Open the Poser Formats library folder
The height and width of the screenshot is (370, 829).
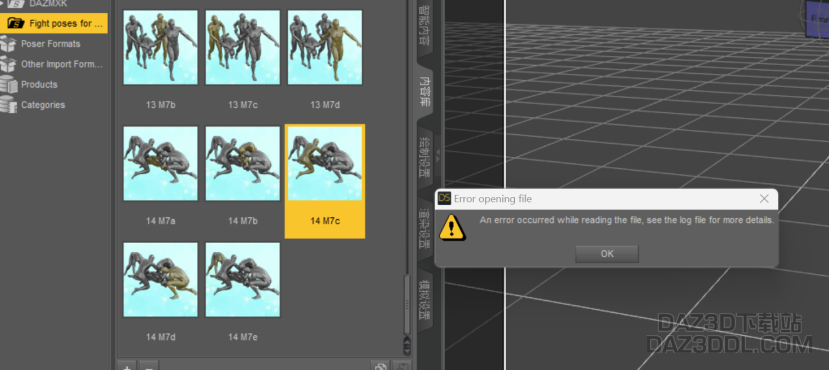[x=51, y=44]
